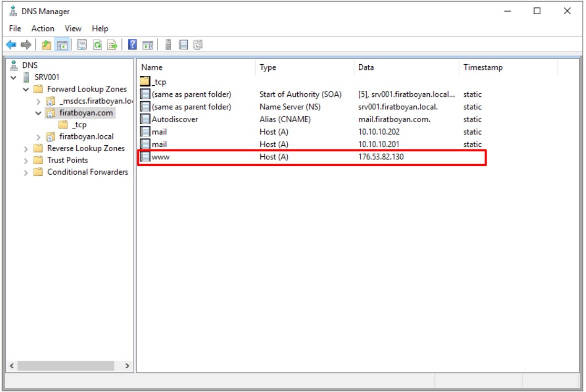This screenshot has width=586, height=392.
Task: Open the File menu
Action: (x=15, y=28)
